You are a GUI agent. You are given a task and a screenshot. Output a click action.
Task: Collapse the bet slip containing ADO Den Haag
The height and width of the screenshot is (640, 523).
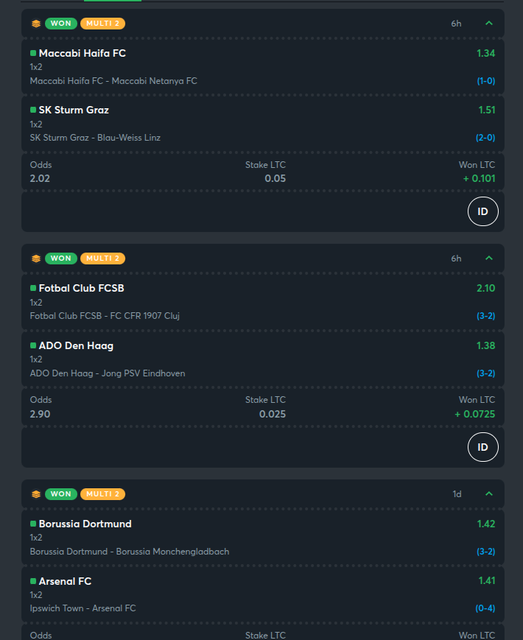489,258
